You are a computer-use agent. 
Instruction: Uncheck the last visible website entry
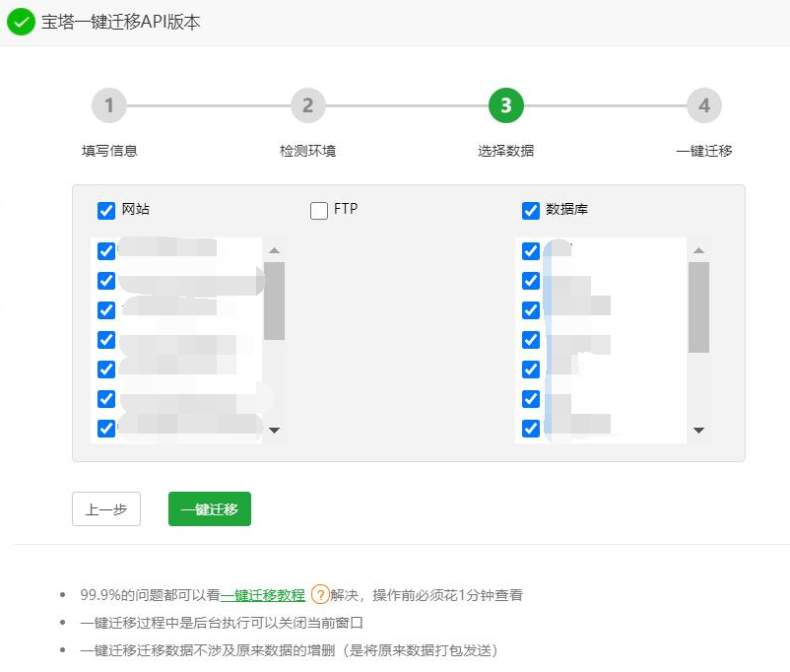tap(105, 428)
